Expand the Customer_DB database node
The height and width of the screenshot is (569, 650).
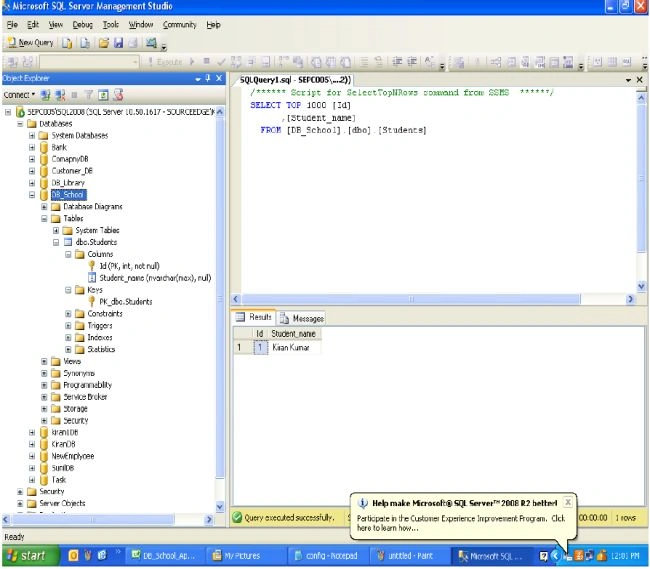tap(32, 171)
